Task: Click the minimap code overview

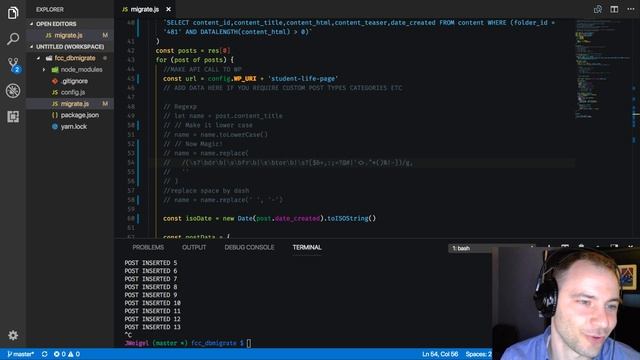Action: [x=602, y=69]
